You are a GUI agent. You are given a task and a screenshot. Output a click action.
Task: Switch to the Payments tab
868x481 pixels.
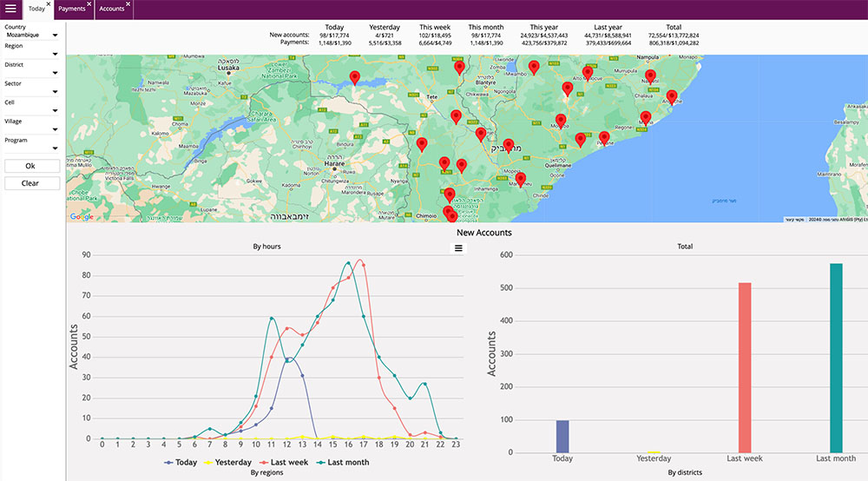pos(72,9)
